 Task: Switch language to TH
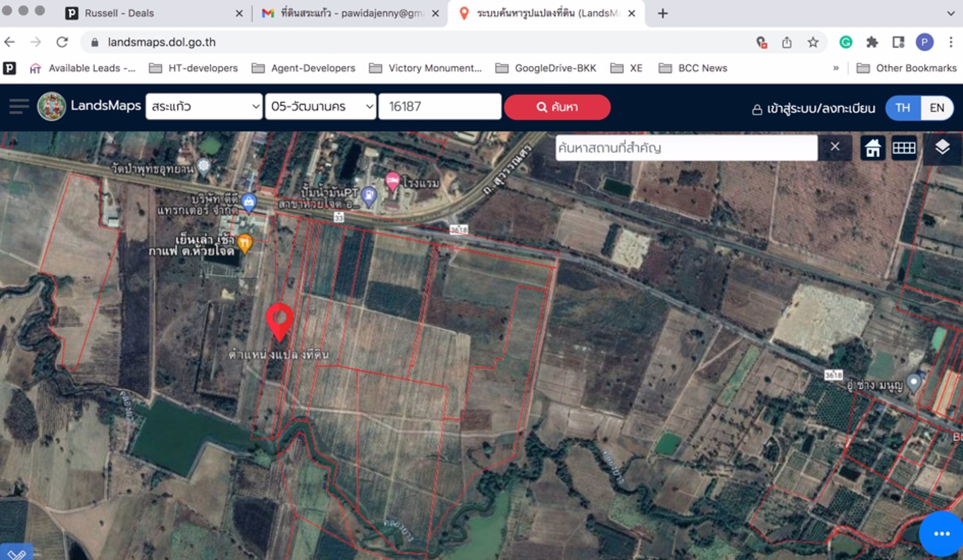pyautogui.click(x=903, y=107)
